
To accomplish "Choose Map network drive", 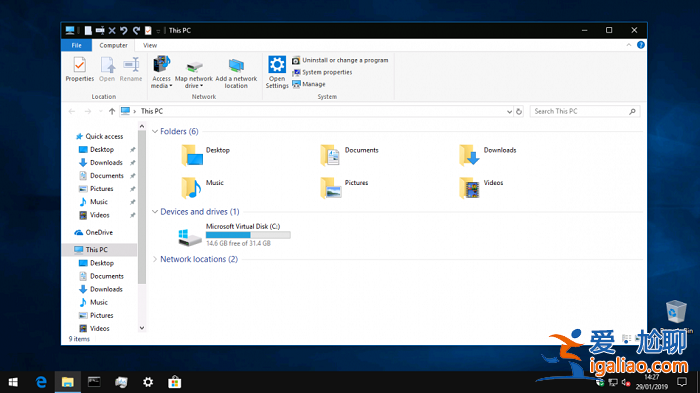I will coord(194,74).
